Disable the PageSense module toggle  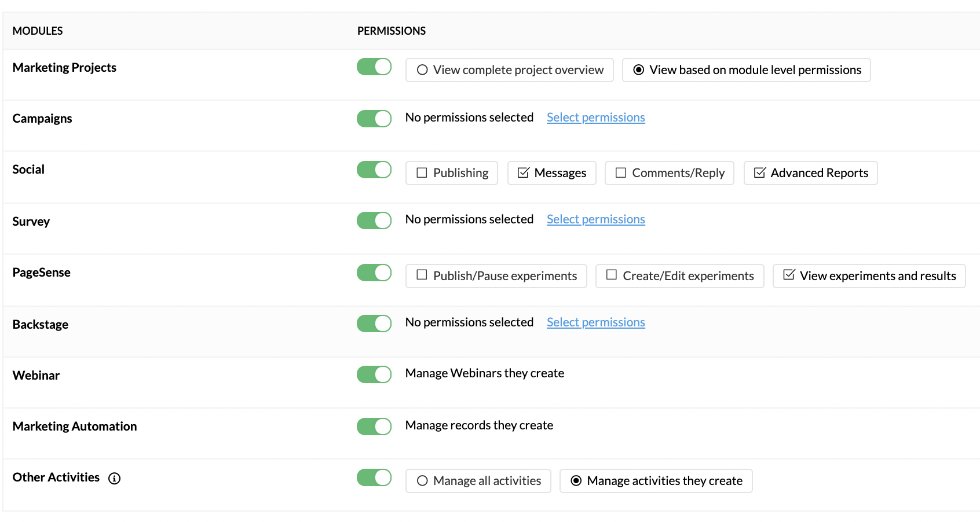(374, 273)
